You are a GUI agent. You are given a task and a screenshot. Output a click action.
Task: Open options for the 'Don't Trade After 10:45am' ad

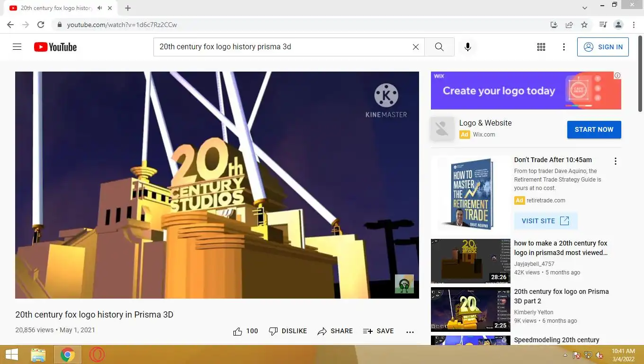(616, 161)
